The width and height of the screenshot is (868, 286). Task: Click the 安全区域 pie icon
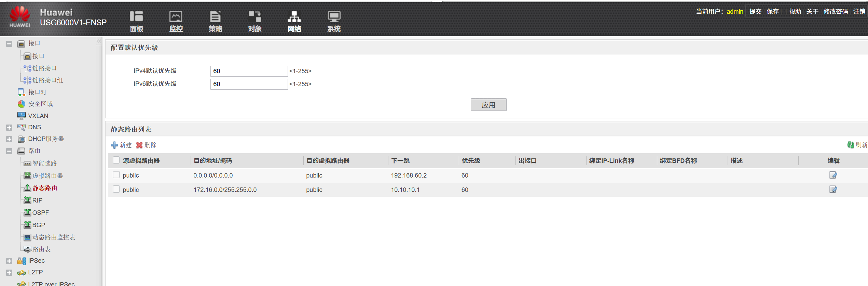coord(21,104)
